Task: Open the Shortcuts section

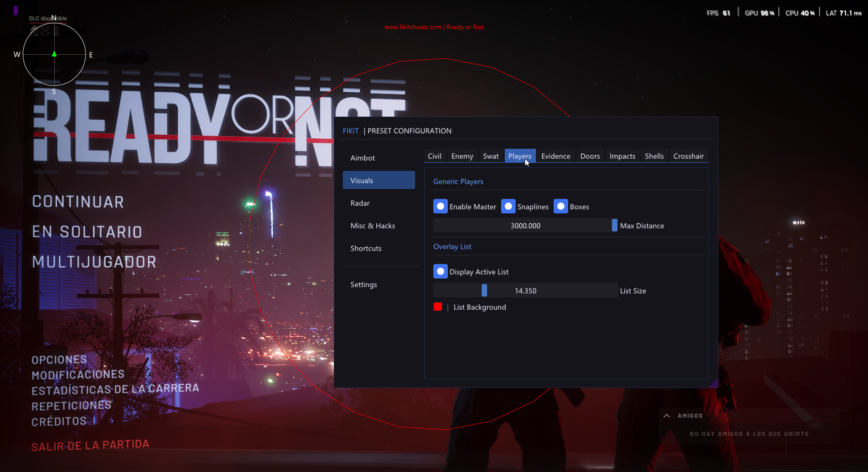Action: 365,248
